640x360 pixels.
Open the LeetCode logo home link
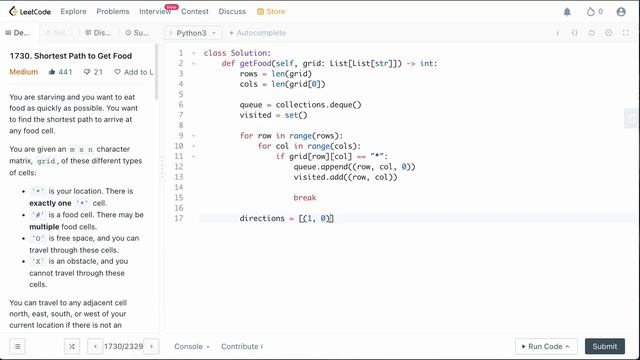(30, 11)
